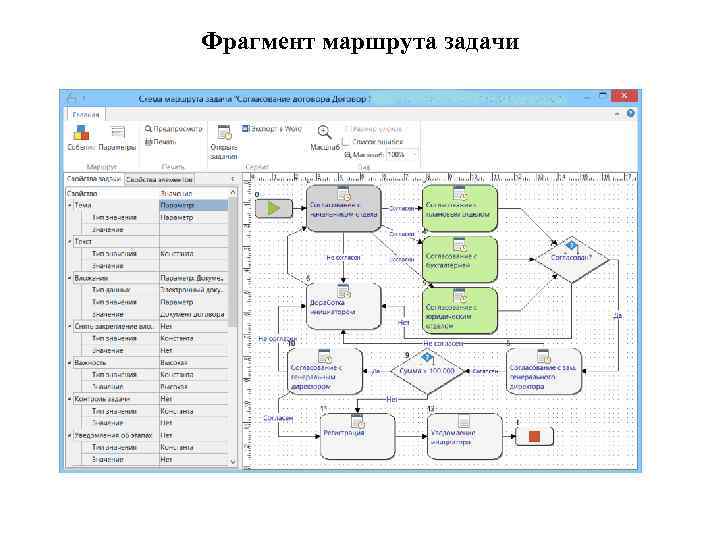The width and height of the screenshot is (720, 540).
Task: Toggle the Список ошибок checkbox
Action: pyautogui.click(x=348, y=142)
